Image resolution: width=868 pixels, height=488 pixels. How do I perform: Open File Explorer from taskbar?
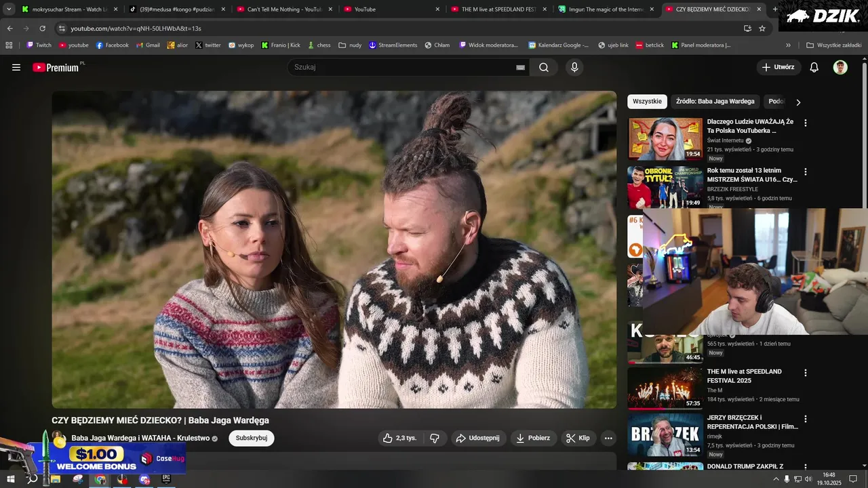click(56, 479)
